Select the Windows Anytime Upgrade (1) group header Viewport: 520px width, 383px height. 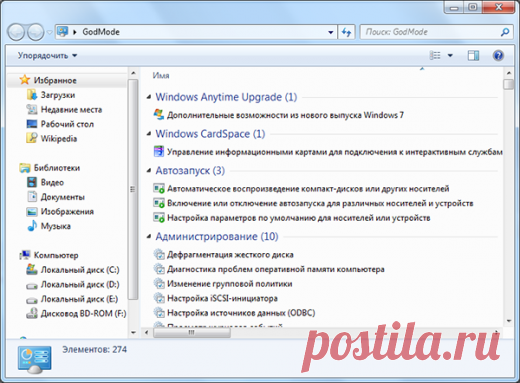[x=226, y=97]
